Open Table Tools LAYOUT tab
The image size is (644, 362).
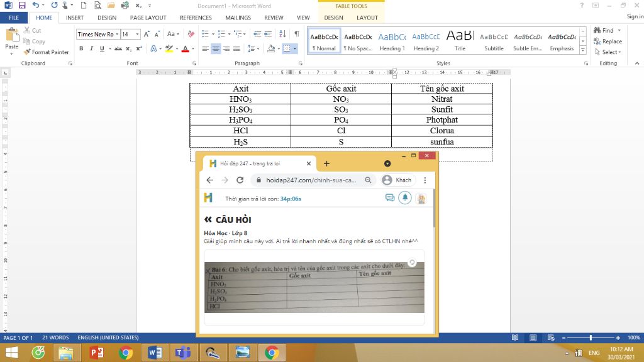coord(367,18)
